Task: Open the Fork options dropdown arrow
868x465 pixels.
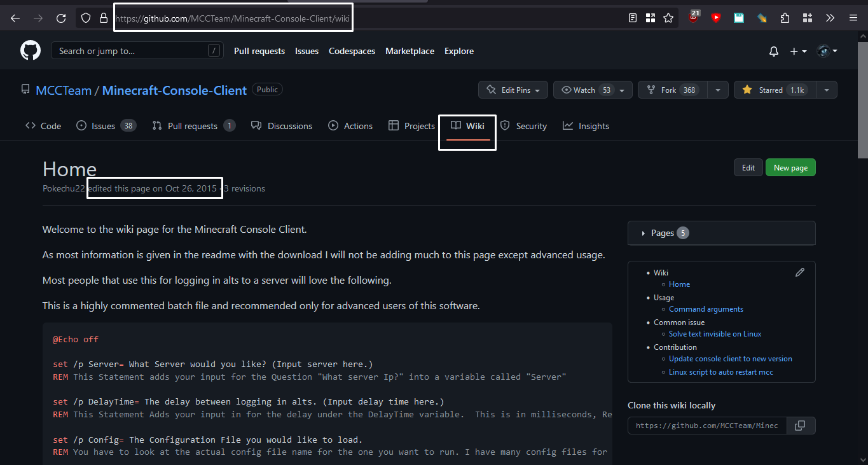Action: (x=717, y=90)
